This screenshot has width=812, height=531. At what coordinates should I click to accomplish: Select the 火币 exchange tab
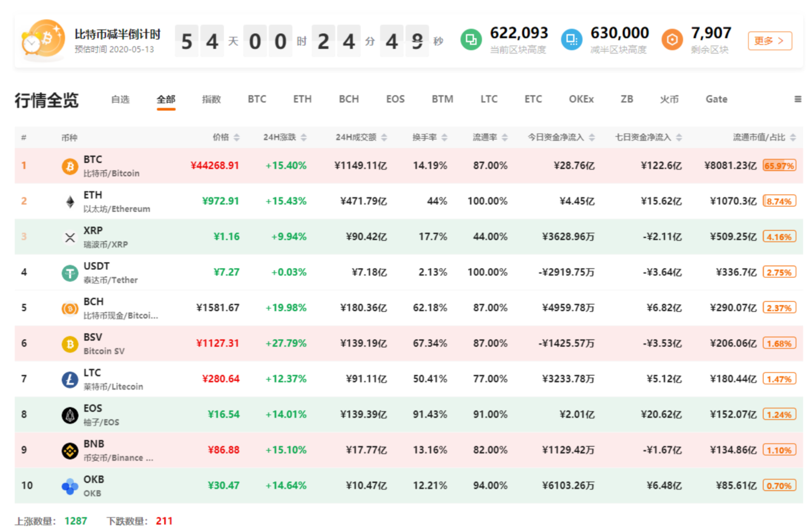[x=669, y=99]
